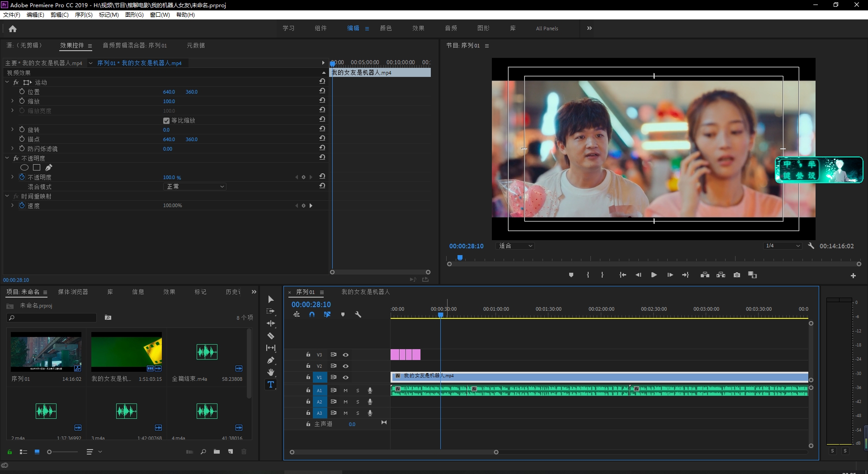The image size is (868, 474).
Task: Expand the Rotation property
Action: 12,129
